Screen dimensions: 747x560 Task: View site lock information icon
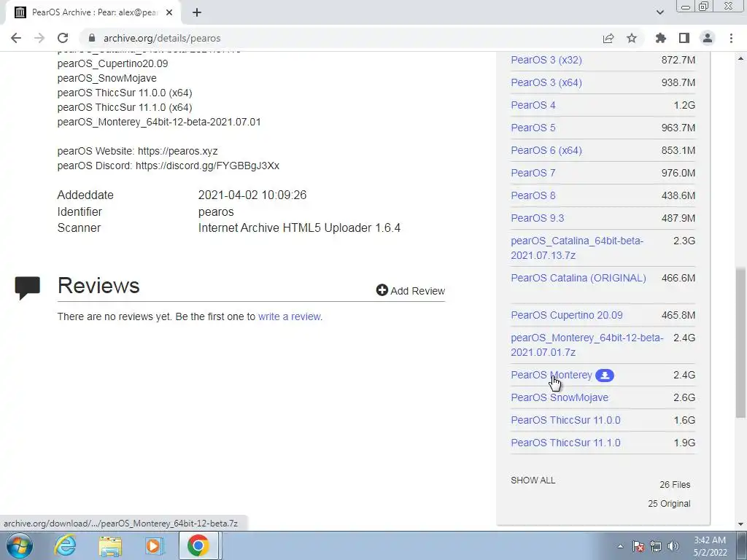92,38
